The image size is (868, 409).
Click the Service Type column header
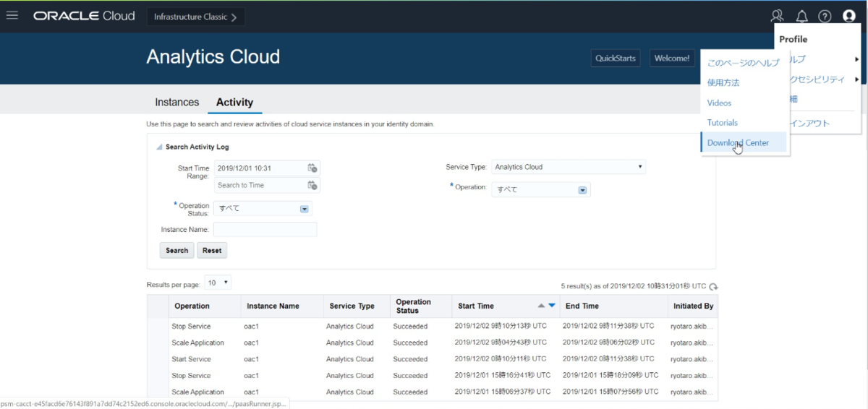pyautogui.click(x=352, y=306)
